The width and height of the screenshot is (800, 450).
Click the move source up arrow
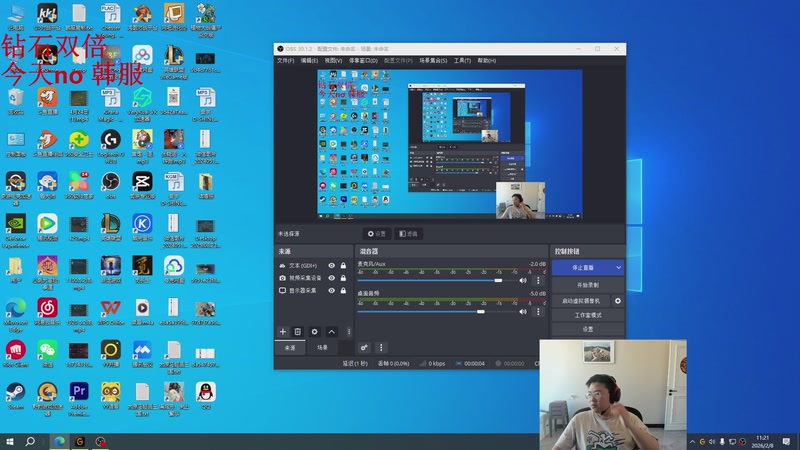click(332, 332)
